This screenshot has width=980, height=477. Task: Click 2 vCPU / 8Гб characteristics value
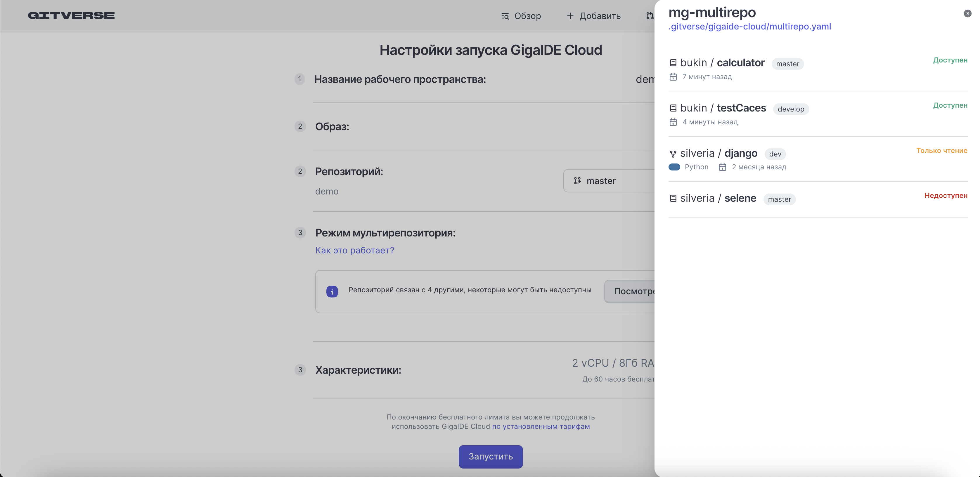click(x=613, y=363)
